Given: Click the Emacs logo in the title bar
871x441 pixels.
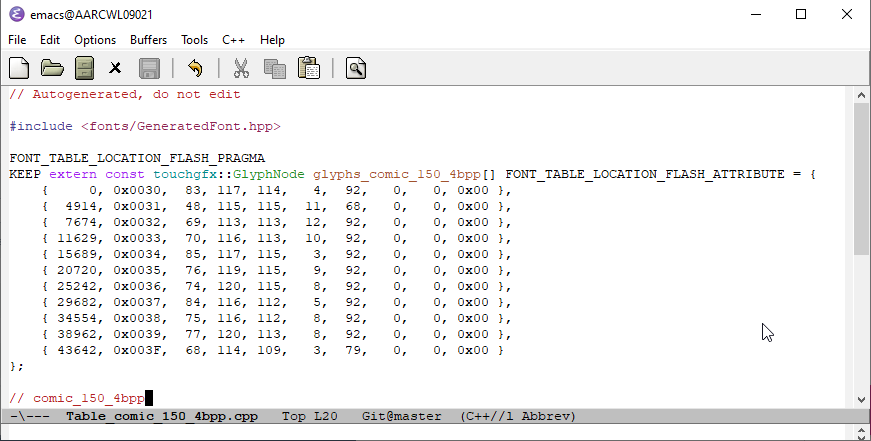Looking at the screenshot, I should pyautogui.click(x=17, y=14).
